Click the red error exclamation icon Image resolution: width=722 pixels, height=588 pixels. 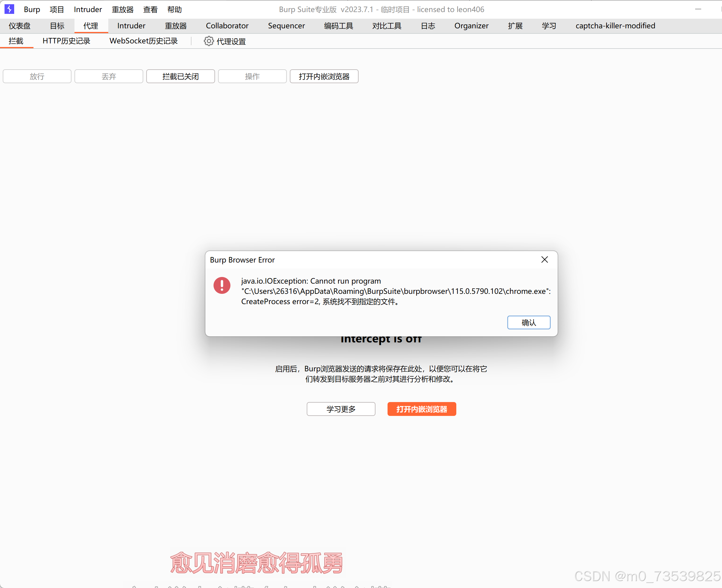(x=222, y=285)
